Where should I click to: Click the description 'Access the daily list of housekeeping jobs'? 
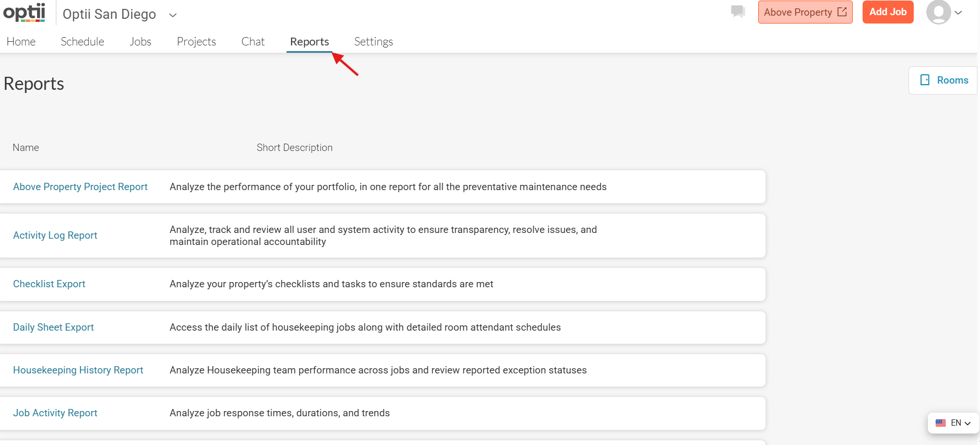coord(365,327)
